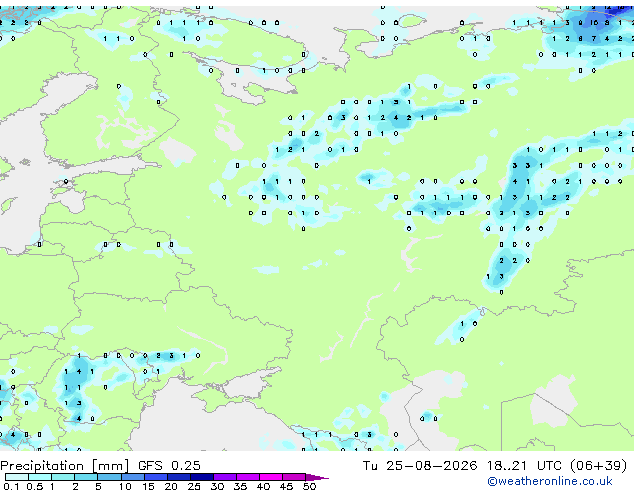Viewport: 634px width, 490px height.
Task: Click the '0.5' legend scale label
Action: 35,486
